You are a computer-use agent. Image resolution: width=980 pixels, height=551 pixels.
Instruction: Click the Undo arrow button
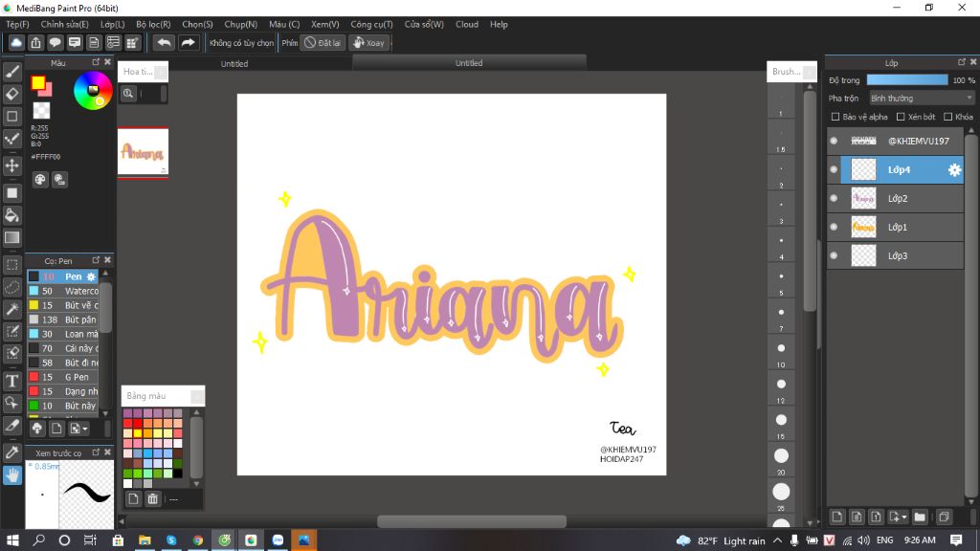pos(164,42)
